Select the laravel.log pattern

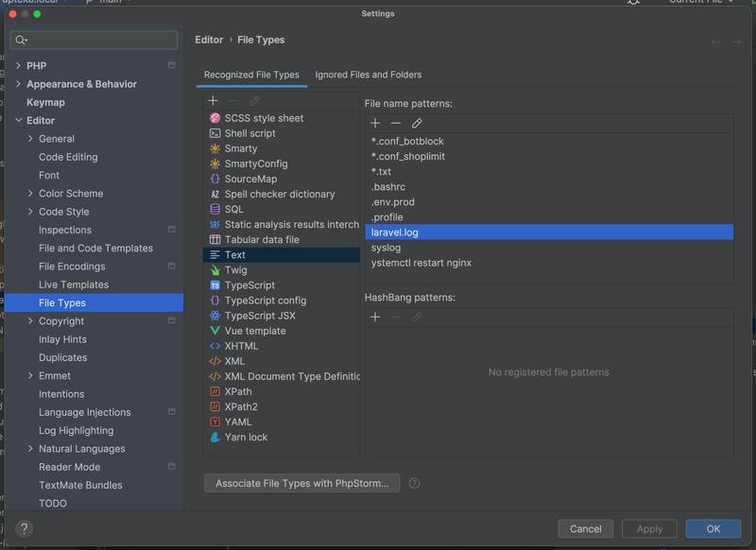click(x=549, y=232)
